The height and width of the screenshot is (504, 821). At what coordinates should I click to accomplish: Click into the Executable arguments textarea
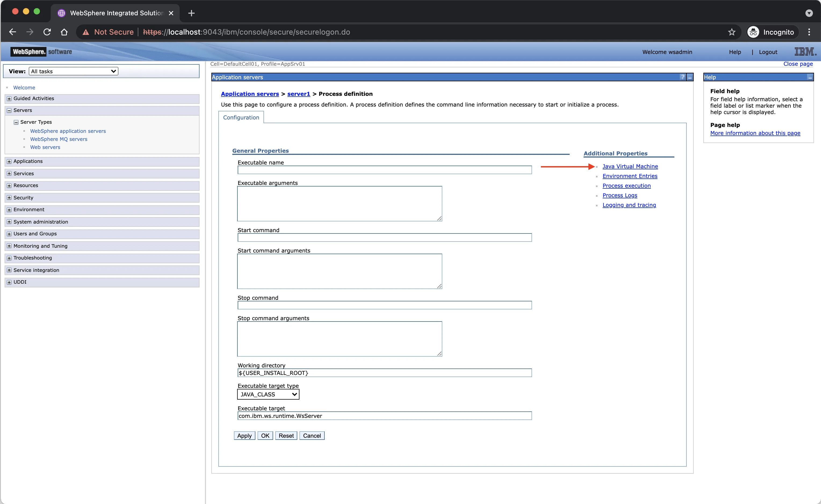pyautogui.click(x=339, y=204)
